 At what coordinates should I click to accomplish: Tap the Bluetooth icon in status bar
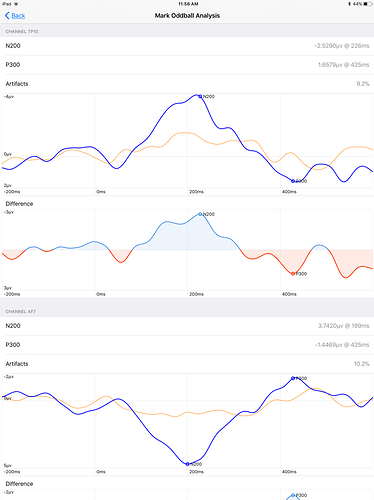pyautogui.click(x=349, y=4)
